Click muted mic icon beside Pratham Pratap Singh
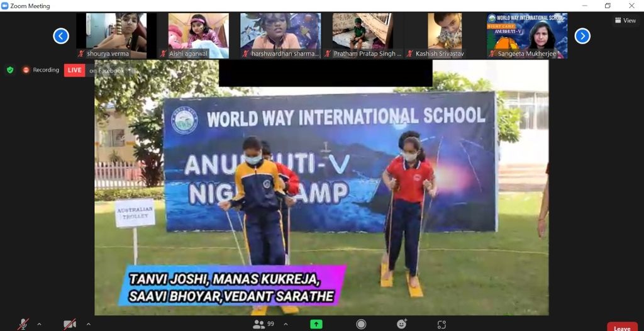Image resolution: width=644 pixels, height=331 pixels. tap(328, 53)
